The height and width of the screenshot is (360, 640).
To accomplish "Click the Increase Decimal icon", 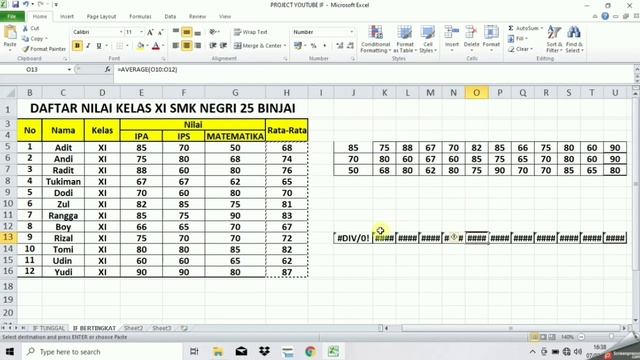I will coord(340,46).
